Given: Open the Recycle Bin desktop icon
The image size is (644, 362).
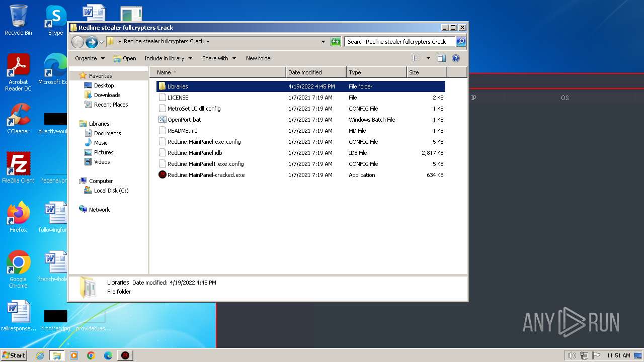Looking at the screenshot, I should click(18, 20).
